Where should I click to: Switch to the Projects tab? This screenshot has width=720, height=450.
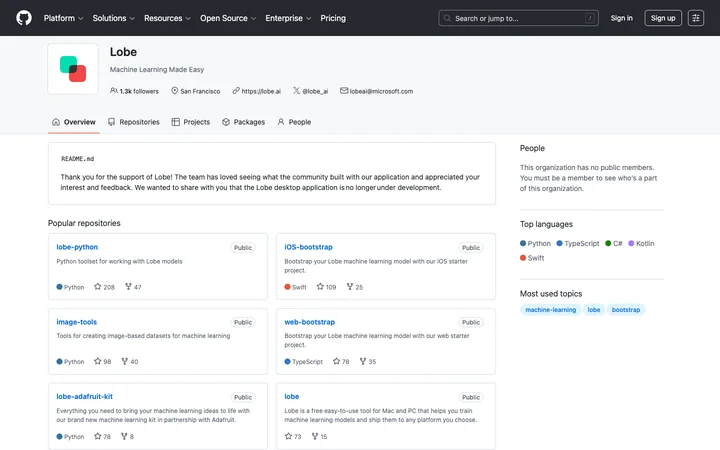point(191,122)
